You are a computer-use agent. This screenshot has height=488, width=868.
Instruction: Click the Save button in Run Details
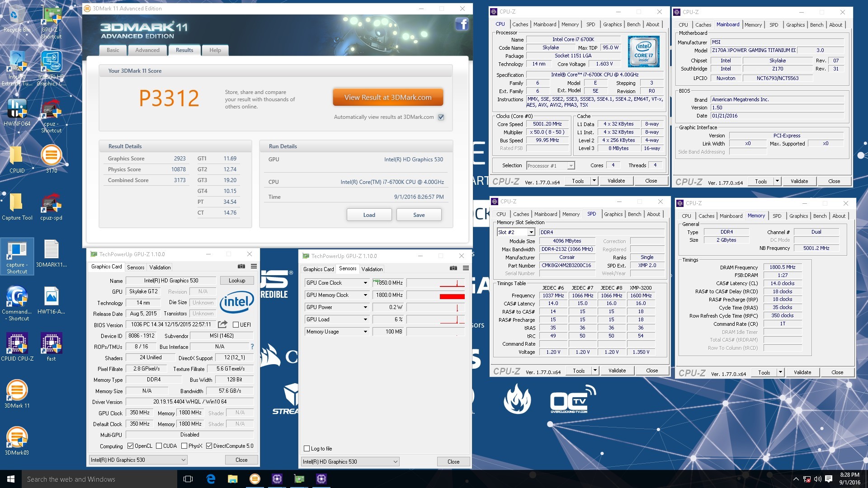pyautogui.click(x=419, y=215)
